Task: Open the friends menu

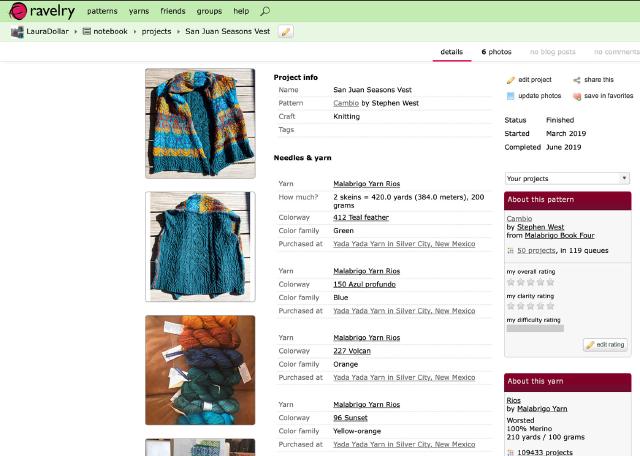Action: [x=173, y=11]
